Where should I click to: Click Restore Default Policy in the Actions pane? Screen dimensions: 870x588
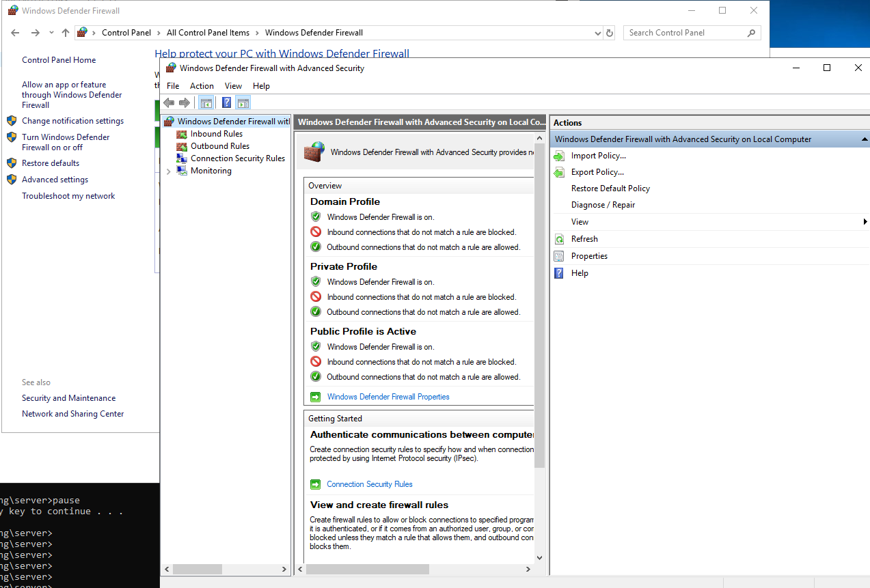610,188
